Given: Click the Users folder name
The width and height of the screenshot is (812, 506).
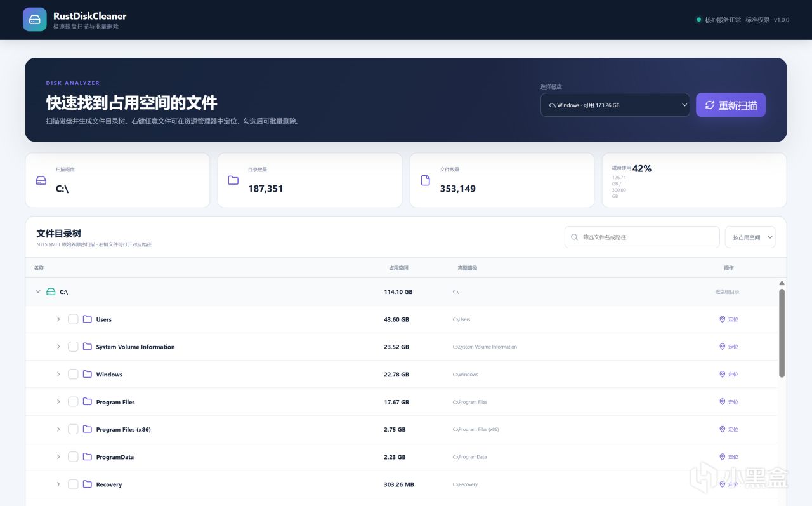Looking at the screenshot, I should tap(104, 319).
